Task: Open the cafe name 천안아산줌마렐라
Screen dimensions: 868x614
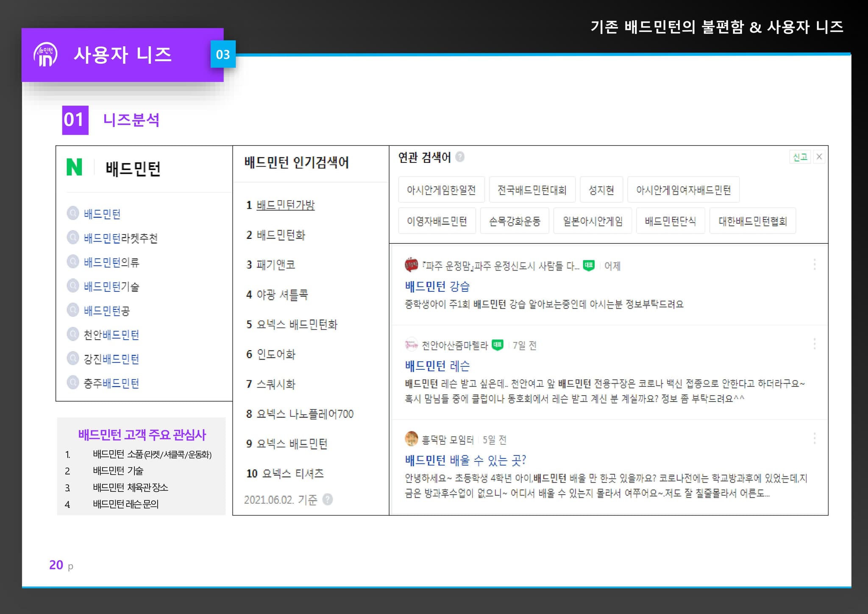Action: (455, 345)
